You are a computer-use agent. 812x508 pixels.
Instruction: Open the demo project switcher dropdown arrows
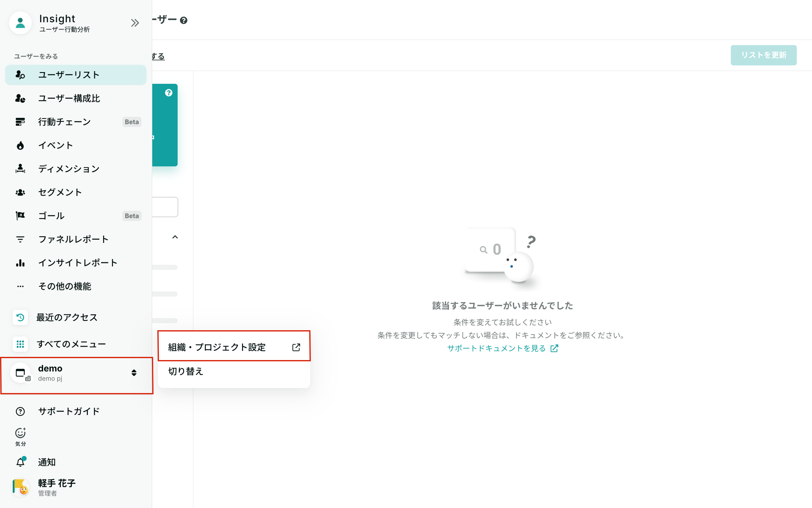pyautogui.click(x=134, y=373)
